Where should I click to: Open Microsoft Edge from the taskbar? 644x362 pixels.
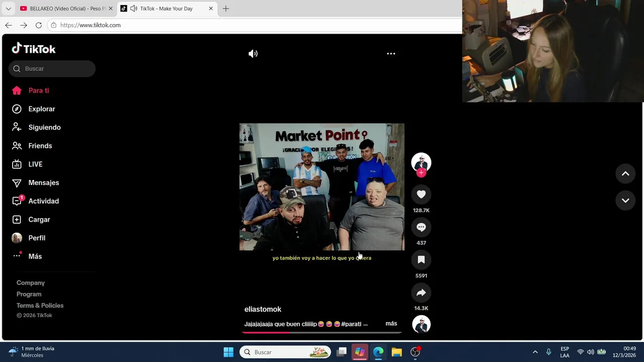pyautogui.click(x=378, y=352)
